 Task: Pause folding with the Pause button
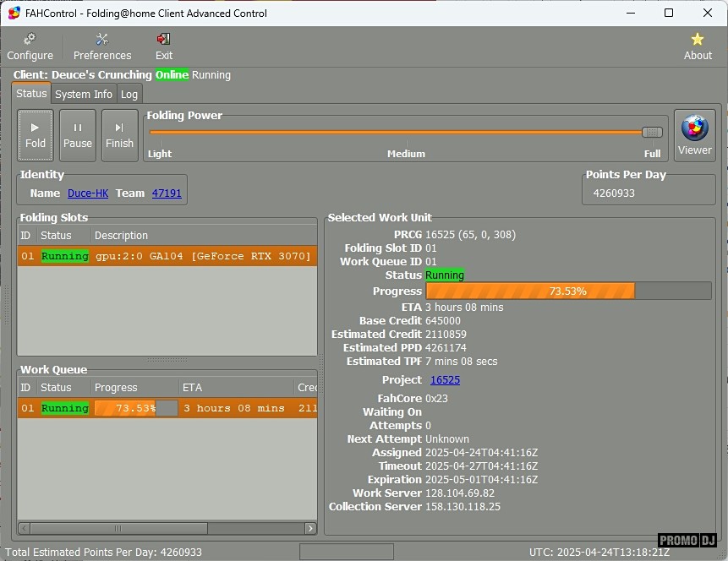(x=78, y=135)
